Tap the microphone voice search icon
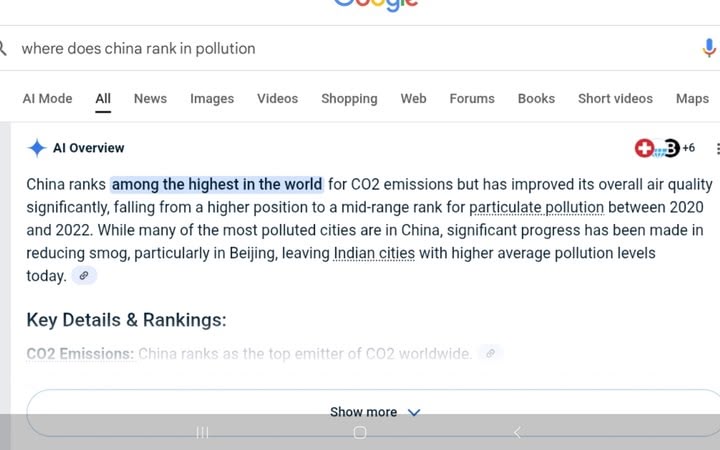Viewport: 720px width, 450px height. point(709,48)
